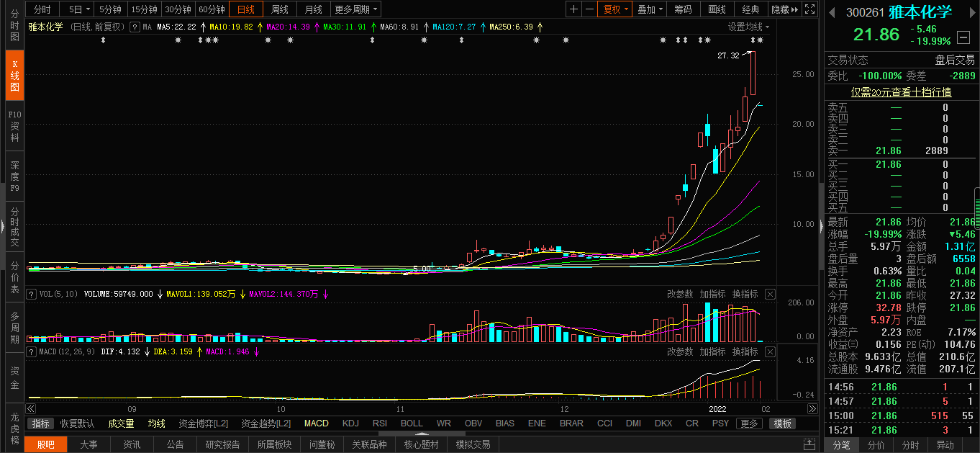
Task: Select the KDJ indicator
Action: coord(350,423)
